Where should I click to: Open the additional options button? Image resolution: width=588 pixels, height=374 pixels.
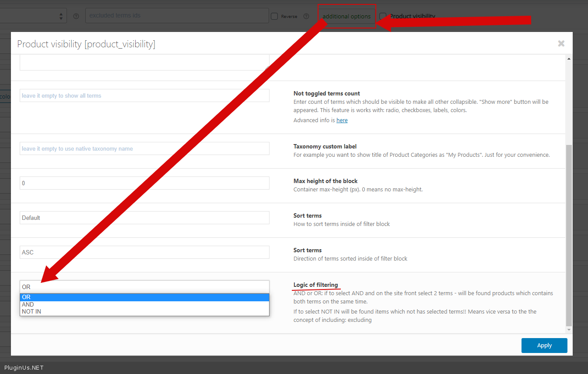346,16
